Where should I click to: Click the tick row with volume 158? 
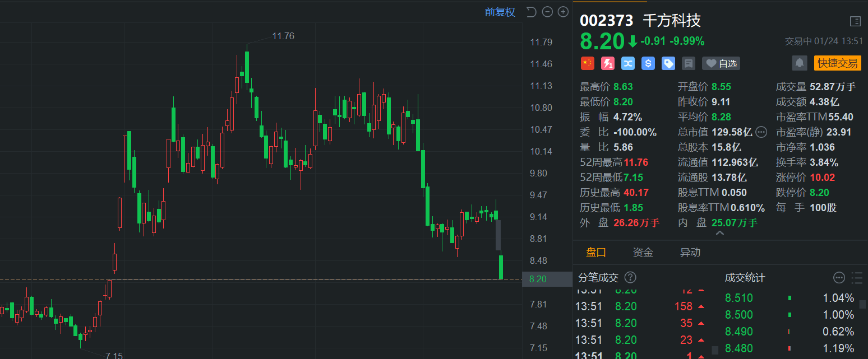click(x=641, y=306)
